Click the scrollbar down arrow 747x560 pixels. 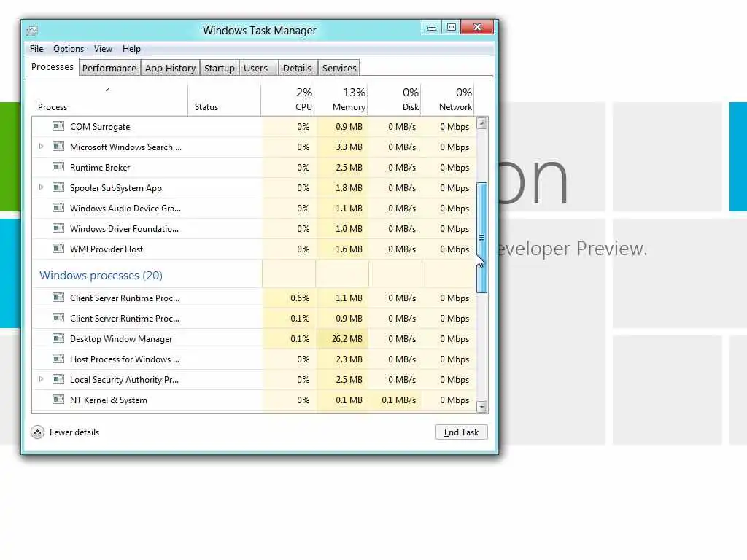tap(482, 407)
